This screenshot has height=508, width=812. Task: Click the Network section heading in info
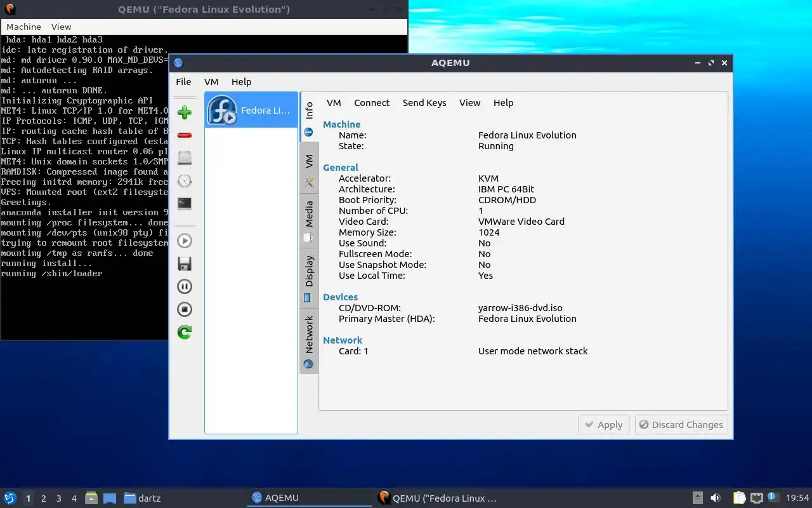343,340
